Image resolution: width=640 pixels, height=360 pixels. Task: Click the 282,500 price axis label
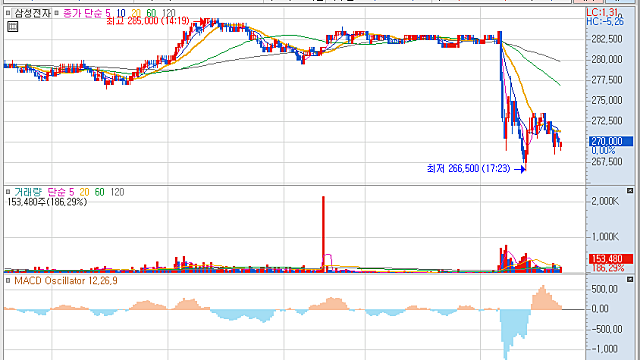[607, 39]
